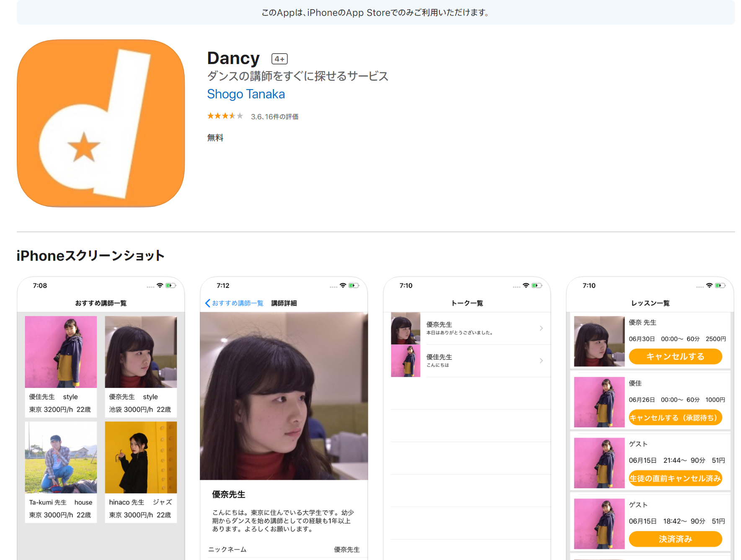Open the 優佳先生 talk row chevron

(541, 361)
